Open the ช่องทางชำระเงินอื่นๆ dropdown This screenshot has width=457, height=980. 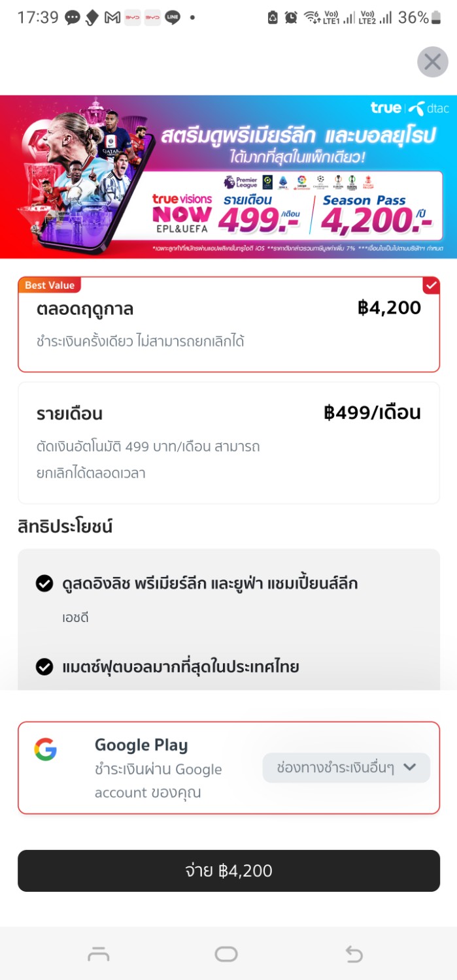tap(347, 768)
